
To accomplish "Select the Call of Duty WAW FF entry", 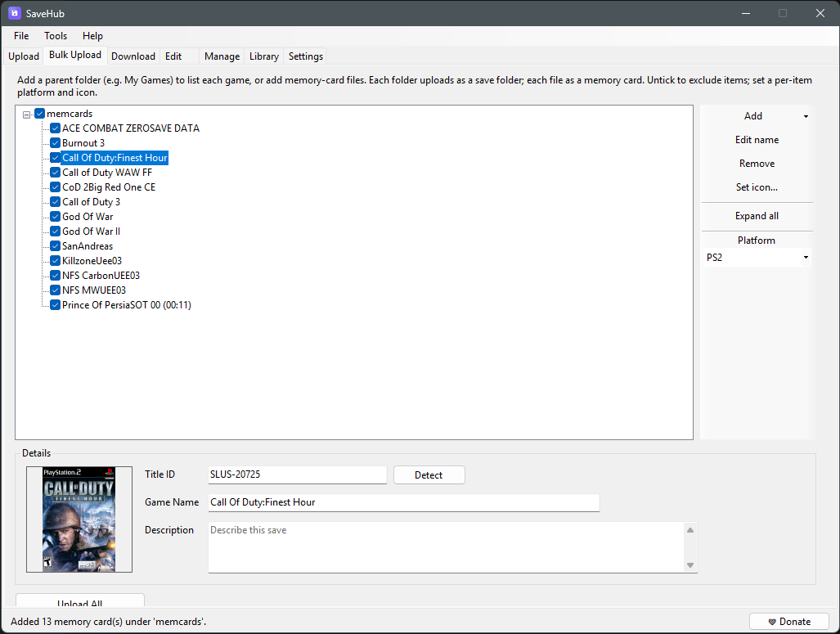I will [107, 173].
